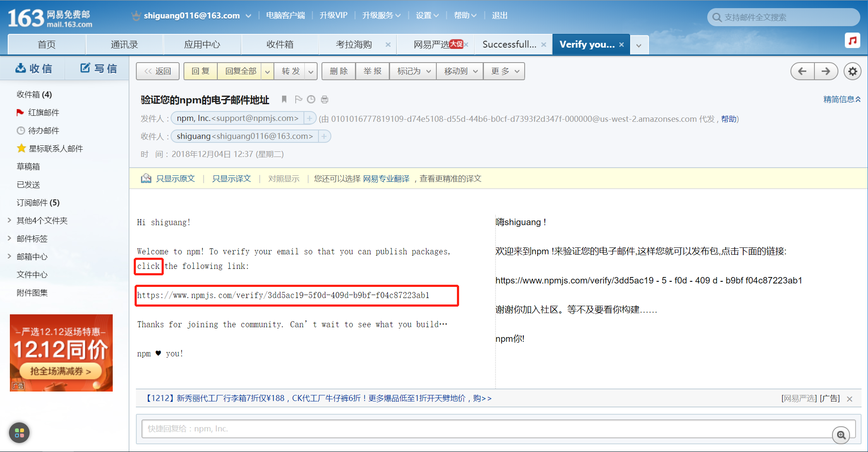Open the 12.12同价 ad banner
Screen dimensions: 868x452
pos(61,353)
